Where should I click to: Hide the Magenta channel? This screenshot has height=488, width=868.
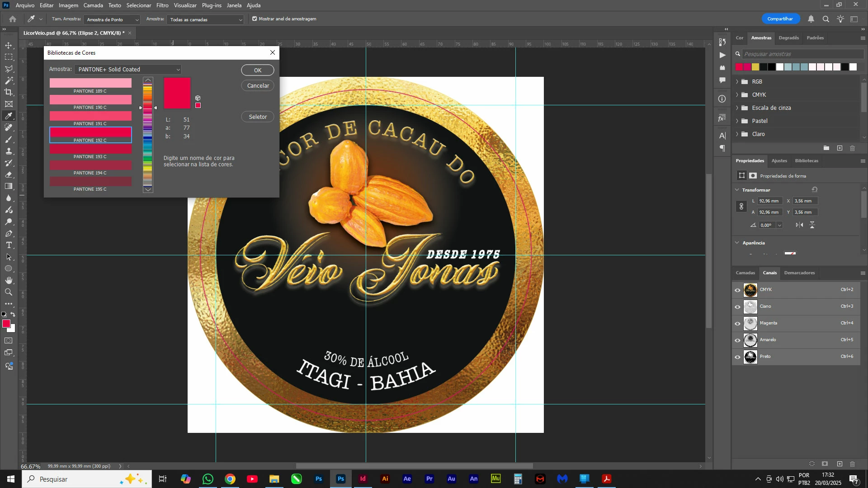pos(737,324)
